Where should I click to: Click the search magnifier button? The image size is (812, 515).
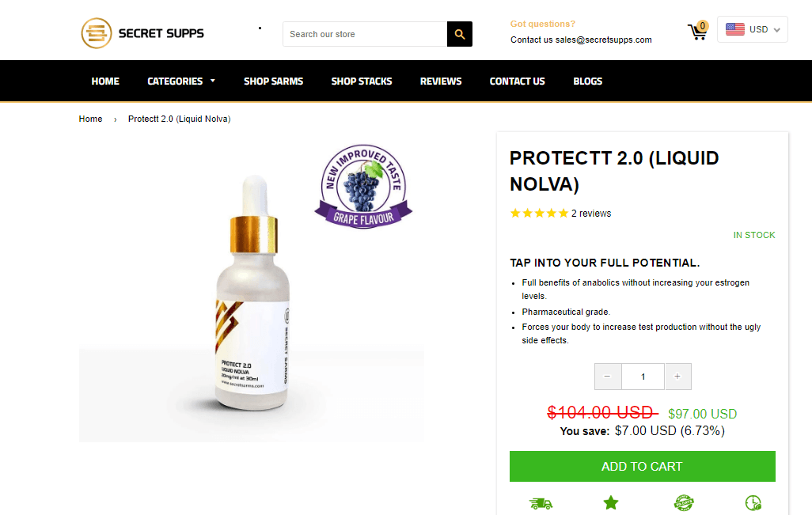[x=459, y=34]
